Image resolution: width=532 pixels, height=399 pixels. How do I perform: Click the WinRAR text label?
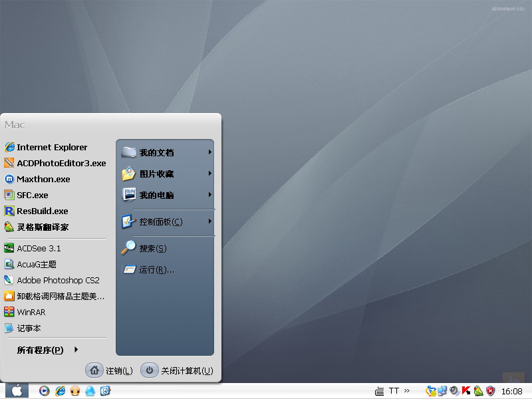(31, 312)
